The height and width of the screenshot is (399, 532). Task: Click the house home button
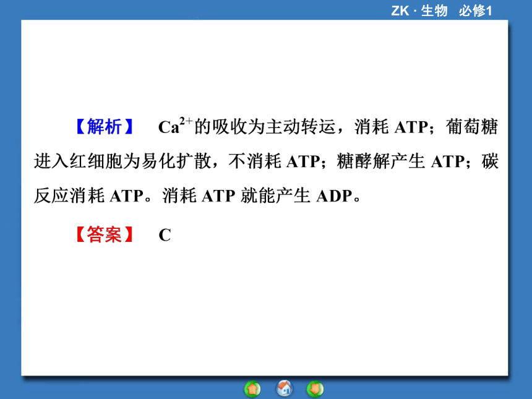[x=285, y=388]
